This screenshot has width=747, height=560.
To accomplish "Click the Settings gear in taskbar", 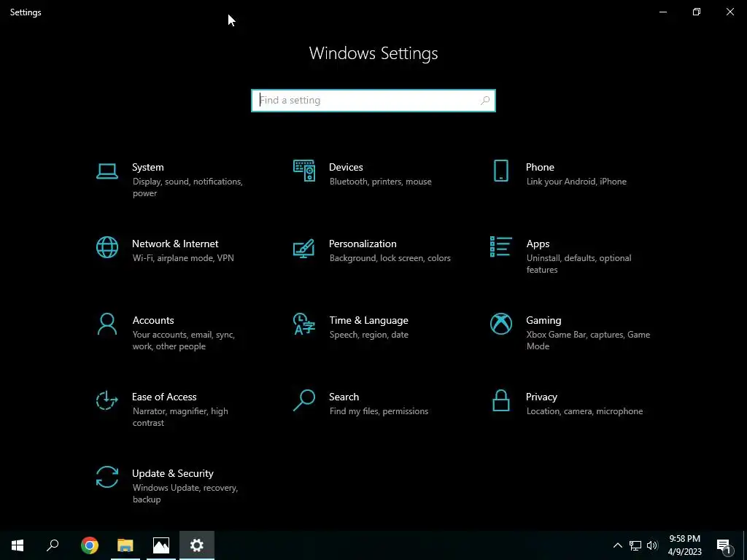I will [x=197, y=545].
